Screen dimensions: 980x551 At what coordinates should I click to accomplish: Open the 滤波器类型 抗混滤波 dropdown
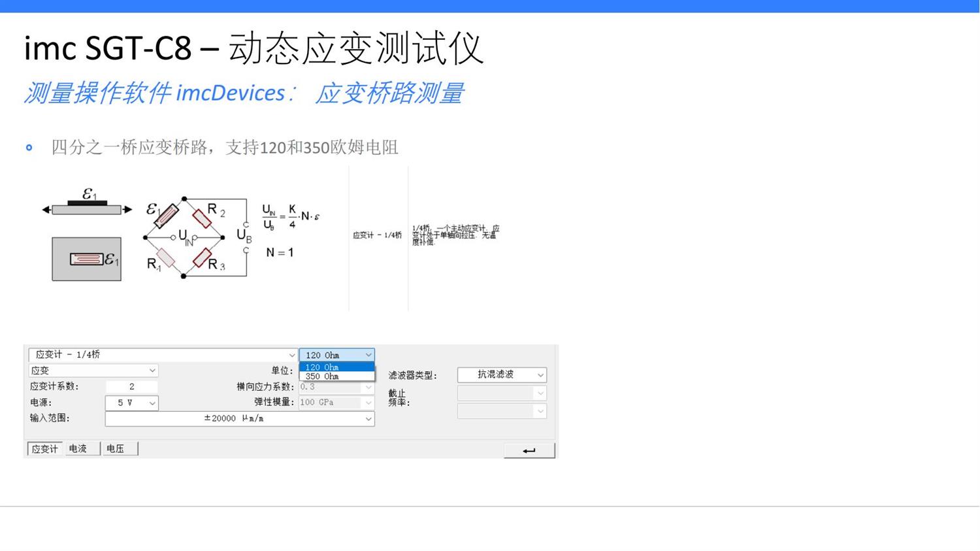(x=502, y=375)
